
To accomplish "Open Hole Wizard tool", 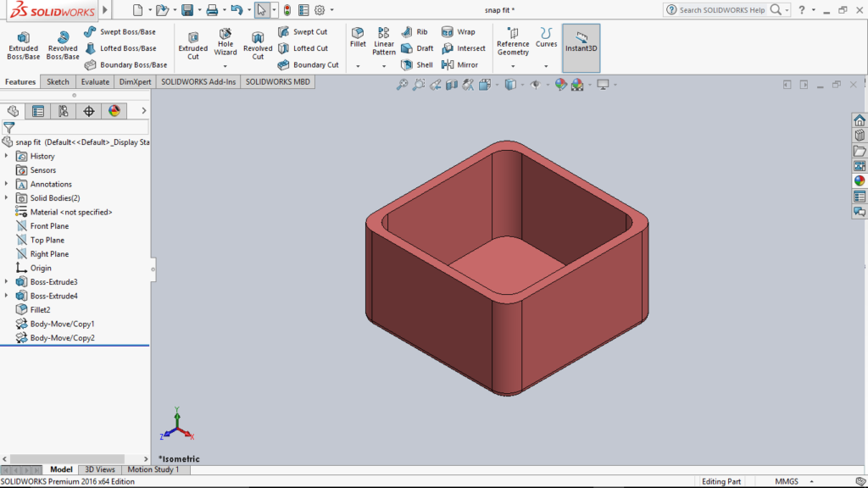I will (x=225, y=42).
